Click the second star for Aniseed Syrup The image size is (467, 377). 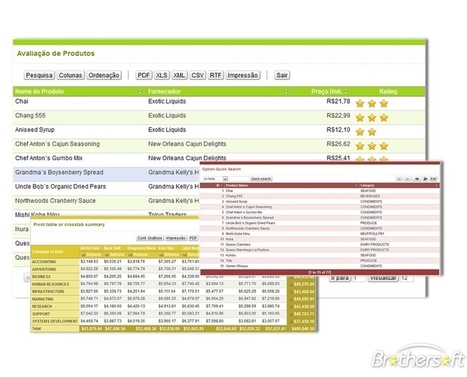[x=372, y=132]
